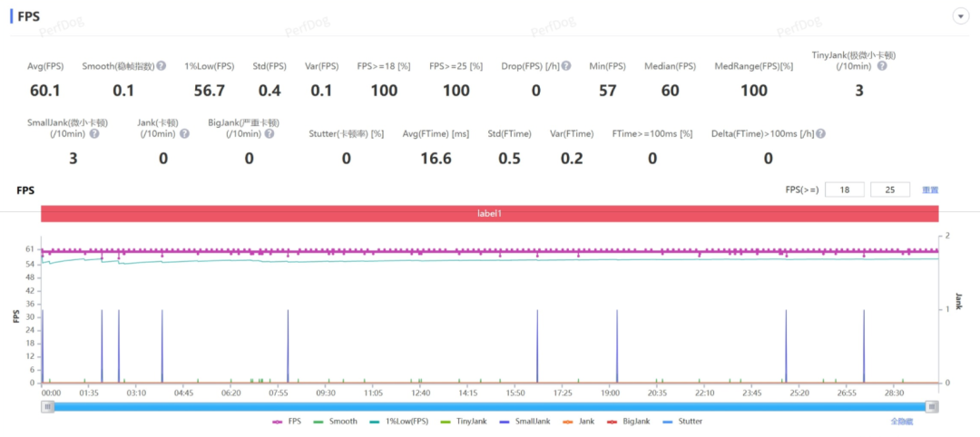
Task: Toggle TinyJank series in chart legend
Action: coord(464,422)
